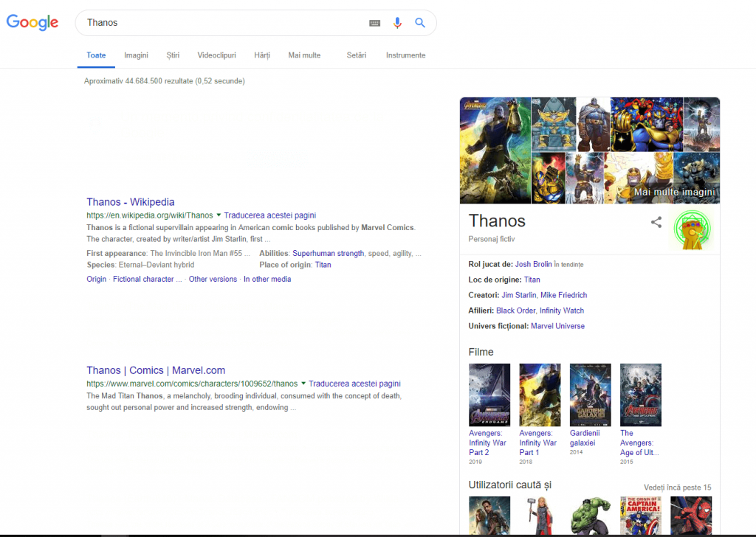Open the on-screen keyboard icon
The width and height of the screenshot is (756, 537).
coord(374,23)
